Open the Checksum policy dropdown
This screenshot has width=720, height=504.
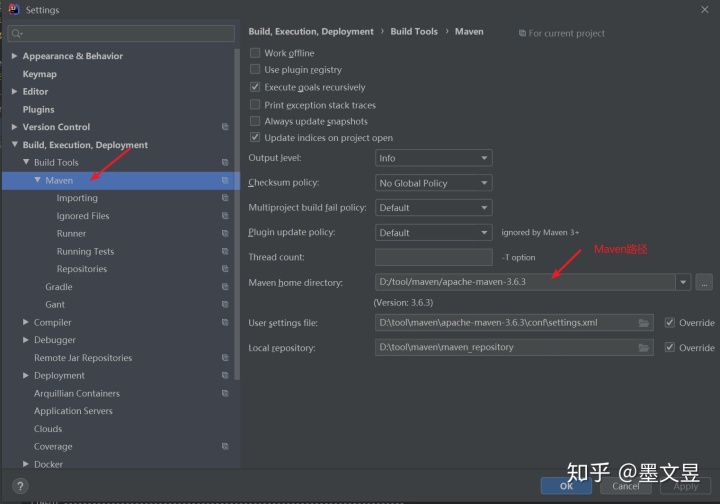pyautogui.click(x=433, y=183)
